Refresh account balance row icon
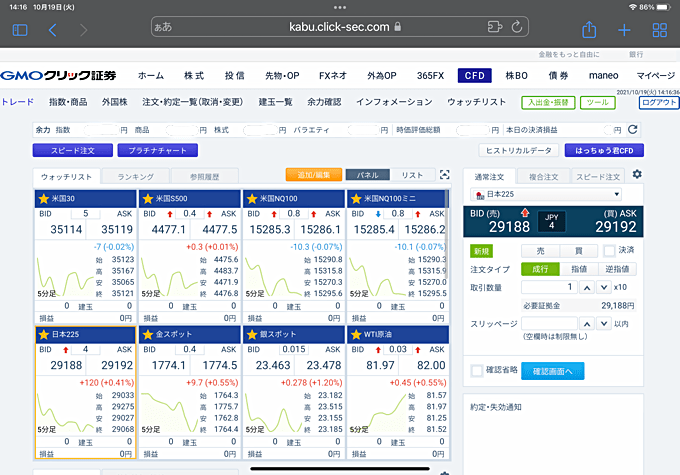 click(633, 129)
